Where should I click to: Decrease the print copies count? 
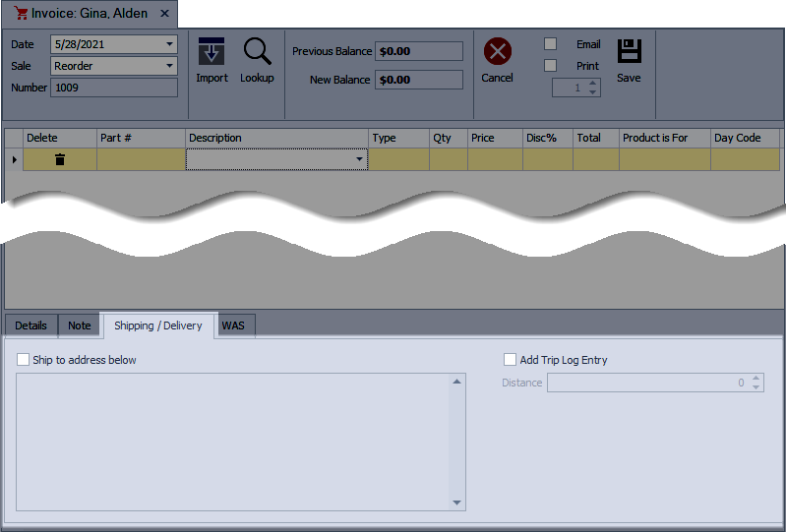(x=593, y=92)
